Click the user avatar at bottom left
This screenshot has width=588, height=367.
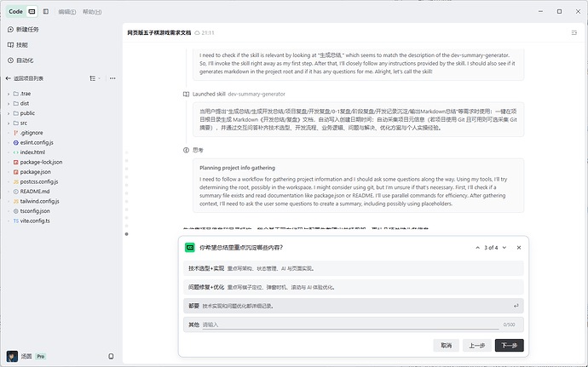click(x=12, y=356)
